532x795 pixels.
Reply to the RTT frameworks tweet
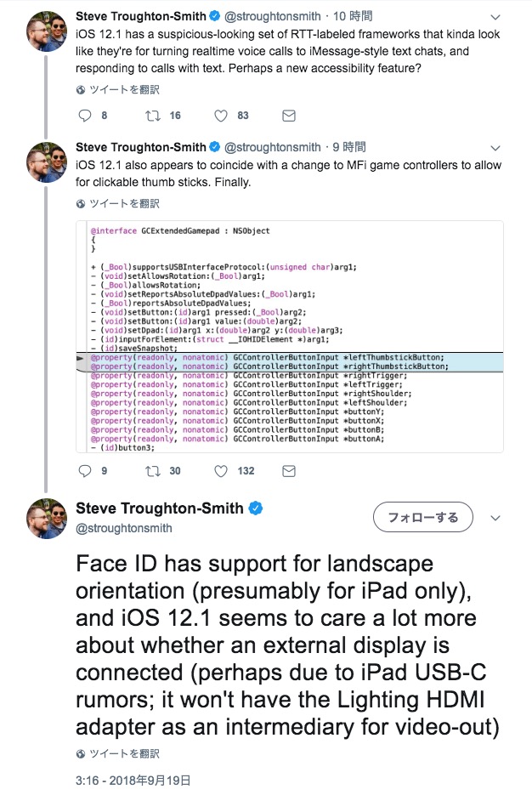83,116
